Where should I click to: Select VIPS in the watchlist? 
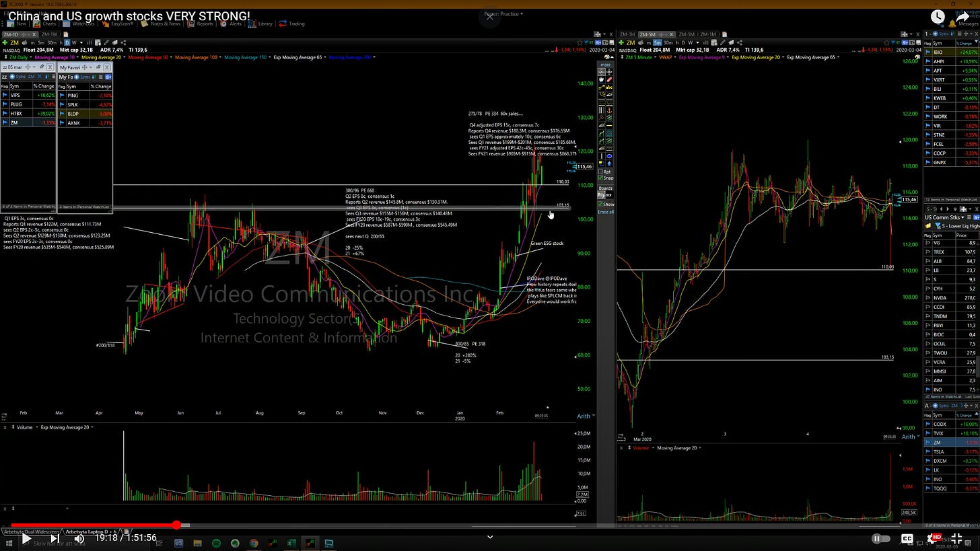[x=28, y=96]
